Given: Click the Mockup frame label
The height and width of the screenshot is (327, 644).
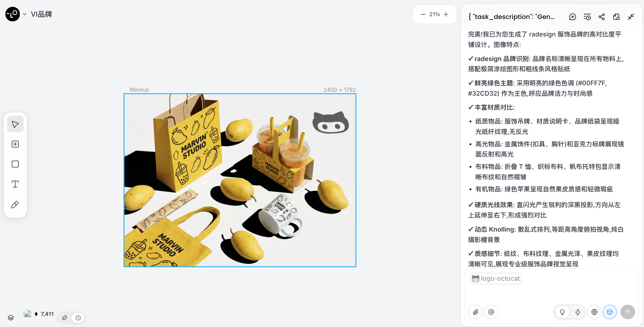Looking at the screenshot, I should 139,90.
